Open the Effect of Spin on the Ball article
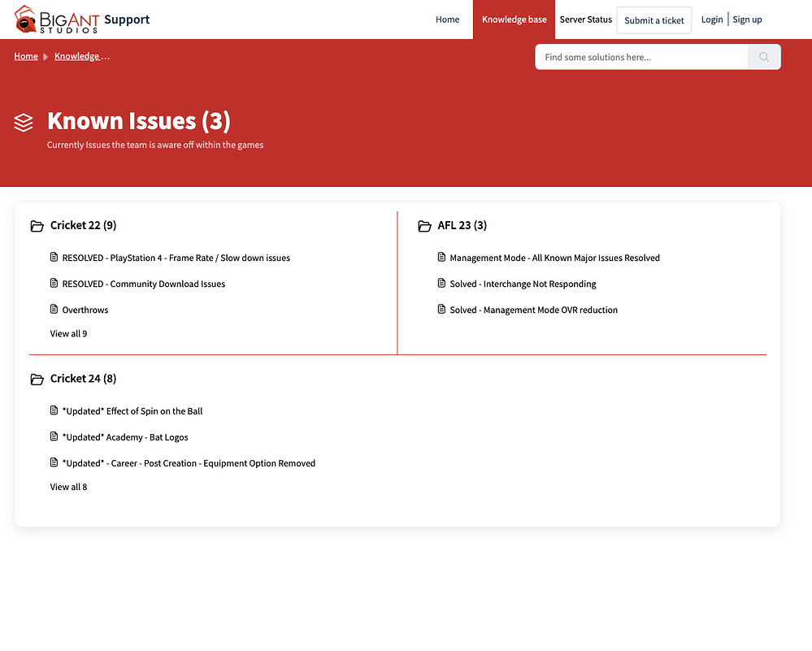 click(132, 411)
